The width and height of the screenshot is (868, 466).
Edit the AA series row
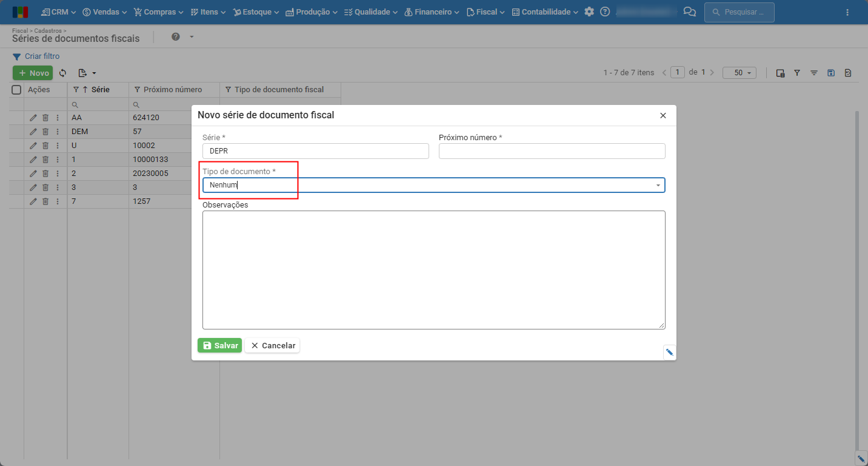(33, 118)
